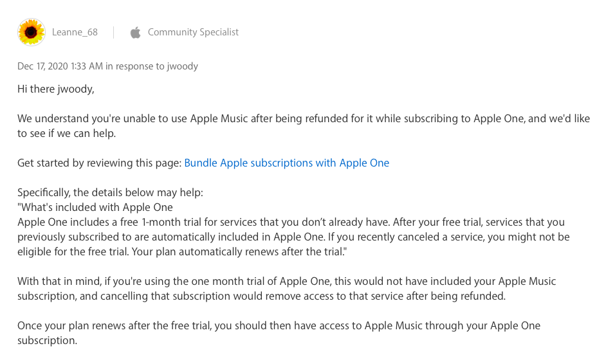
Task: Click the text "Get started by reviewing this page:"
Action: [x=99, y=163]
